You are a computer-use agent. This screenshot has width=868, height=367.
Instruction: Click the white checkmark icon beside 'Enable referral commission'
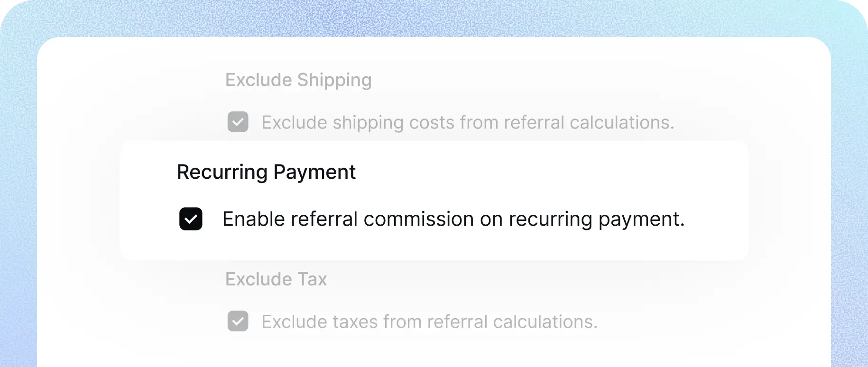pos(191,219)
